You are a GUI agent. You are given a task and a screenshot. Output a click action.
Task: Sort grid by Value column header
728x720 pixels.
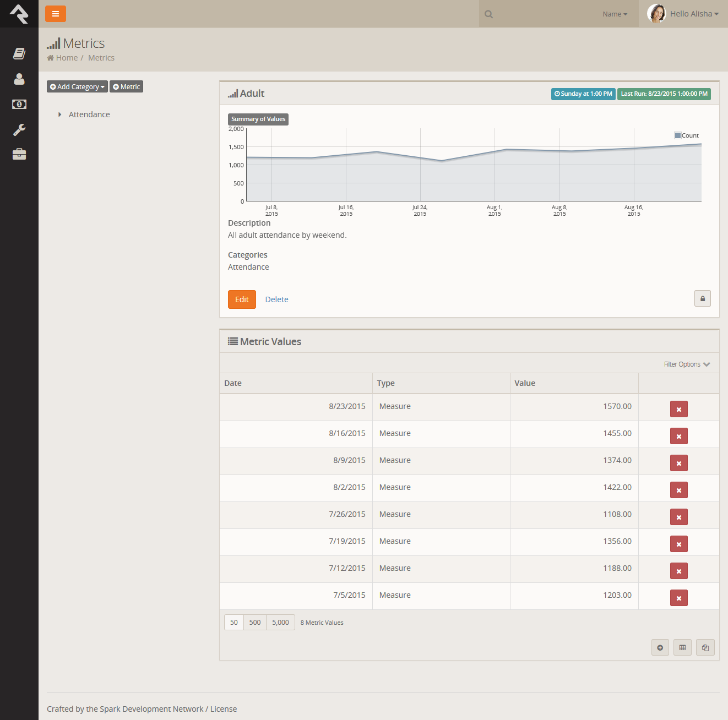tap(525, 383)
